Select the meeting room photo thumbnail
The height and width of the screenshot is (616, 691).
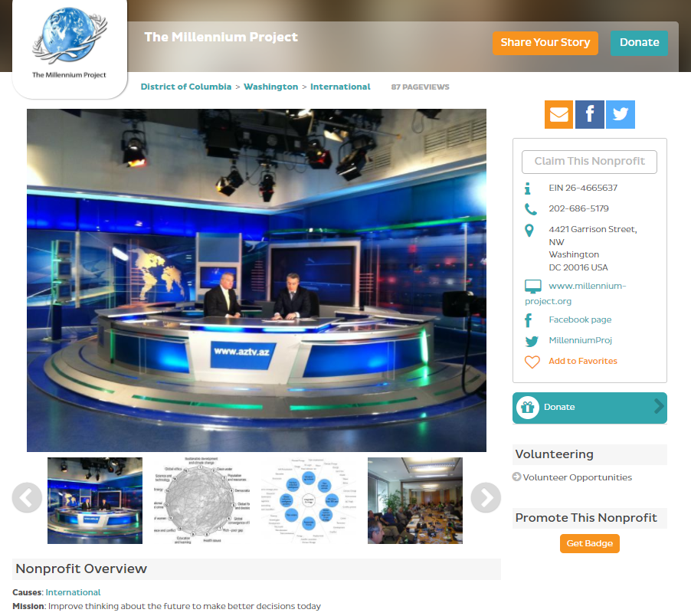(x=414, y=500)
